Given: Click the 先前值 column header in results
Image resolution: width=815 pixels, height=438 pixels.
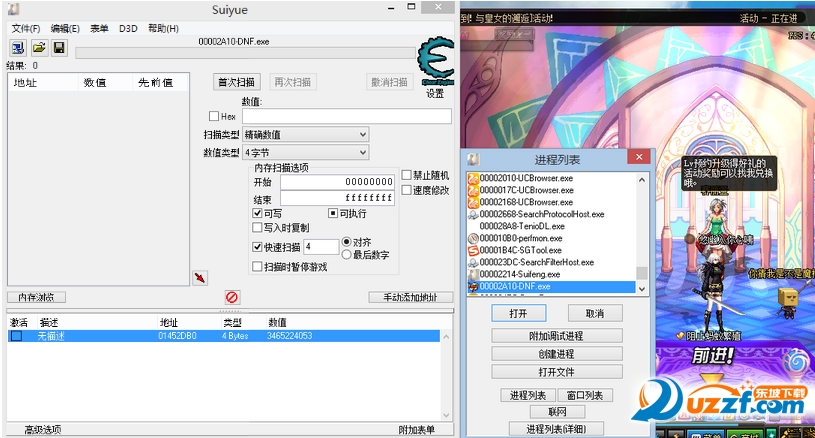Looking at the screenshot, I should 160,83.
